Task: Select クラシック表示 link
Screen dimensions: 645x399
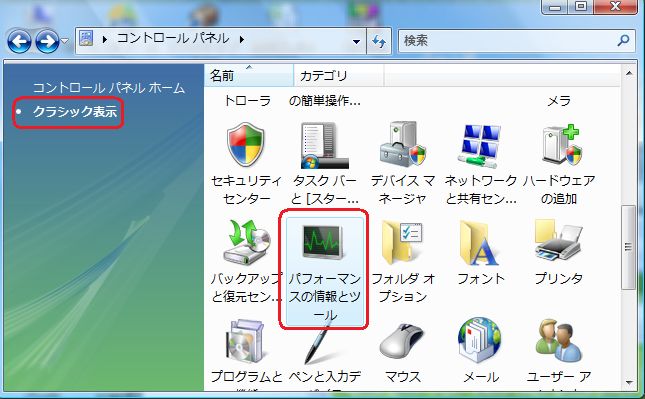Action: (x=75, y=111)
